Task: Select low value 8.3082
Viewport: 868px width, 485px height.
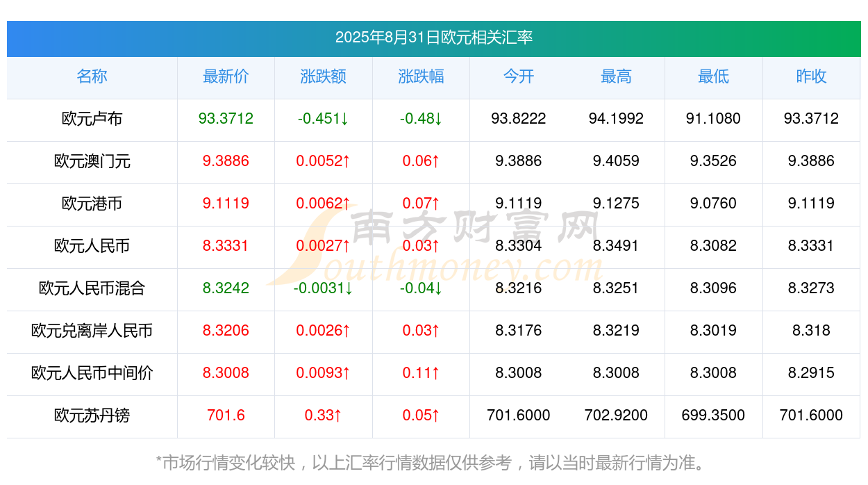Action: pos(714,246)
